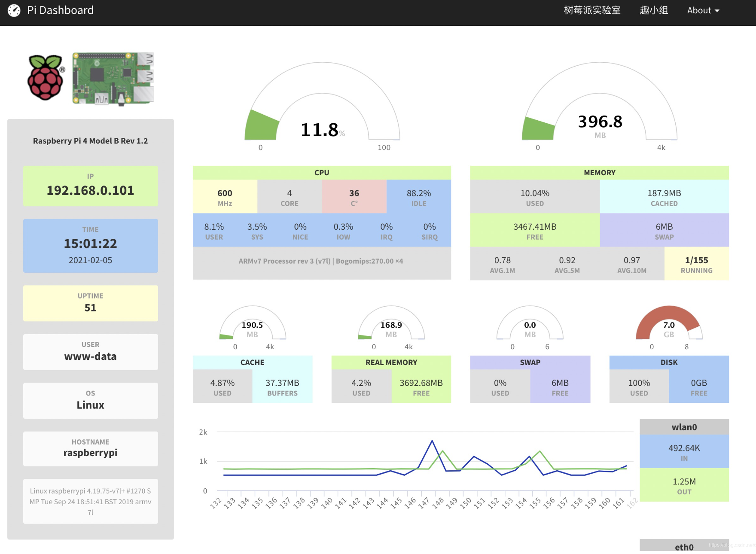Viewport: 756px width, 554px height.
Task: Click the 1/155 RUNNING processes tile
Action: [x=696, y=264]
